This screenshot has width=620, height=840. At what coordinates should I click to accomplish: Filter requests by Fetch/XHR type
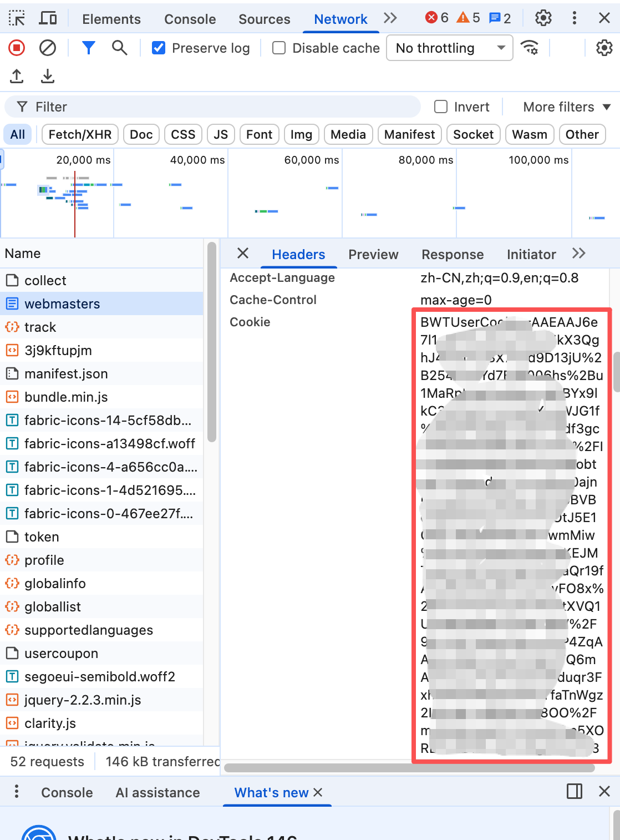pyautogui.click(x=80, y=134)
